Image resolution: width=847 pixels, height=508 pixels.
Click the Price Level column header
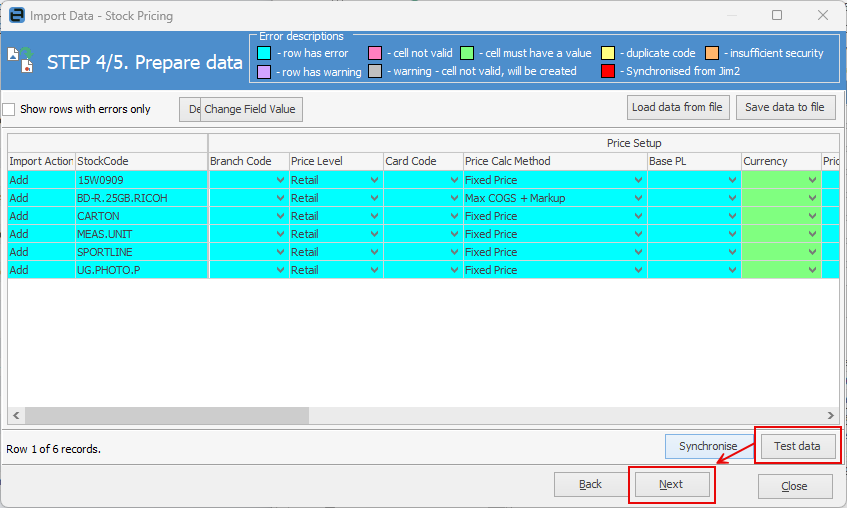coord(336,161)
